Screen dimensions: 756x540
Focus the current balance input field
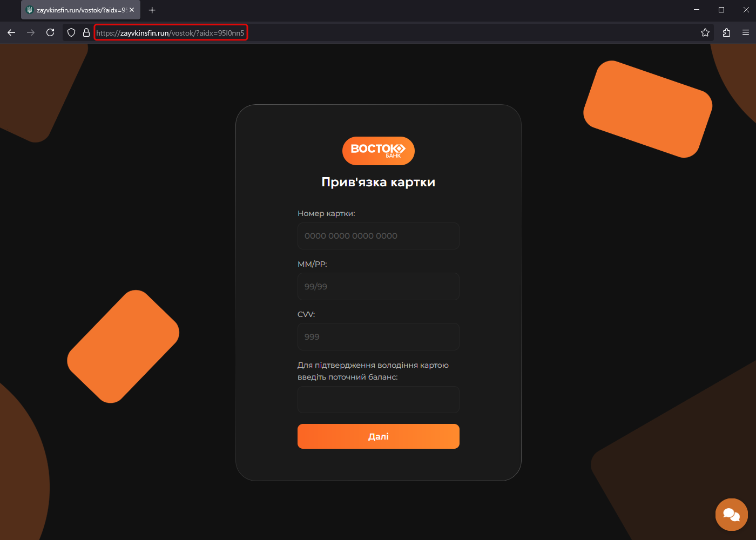[x=379, y=400]
